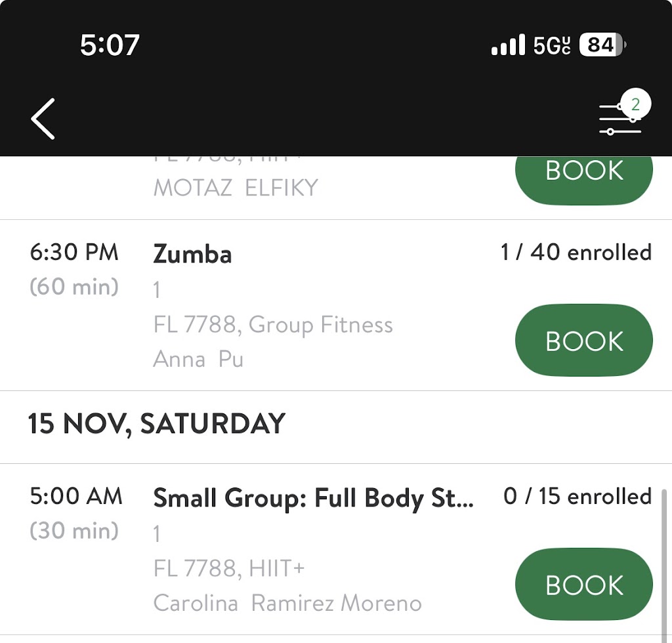Tap the 15 NOV, SATURDAY date header
The height and width of the screenshot is (643, 672).
point(157,424)
